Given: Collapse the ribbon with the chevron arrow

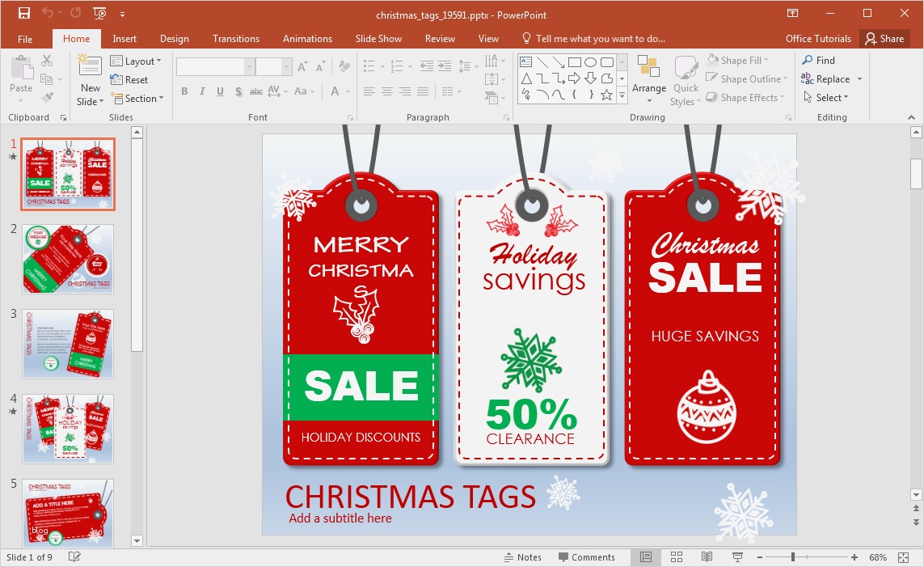Looking at the screenshot, I should (x=911, y=118).
